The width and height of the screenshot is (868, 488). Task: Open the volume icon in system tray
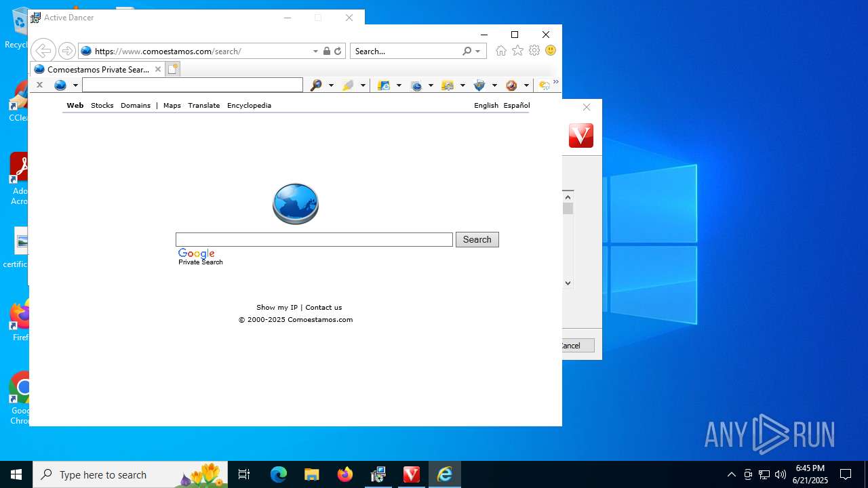pyautogui.click(x=781, y=474)
